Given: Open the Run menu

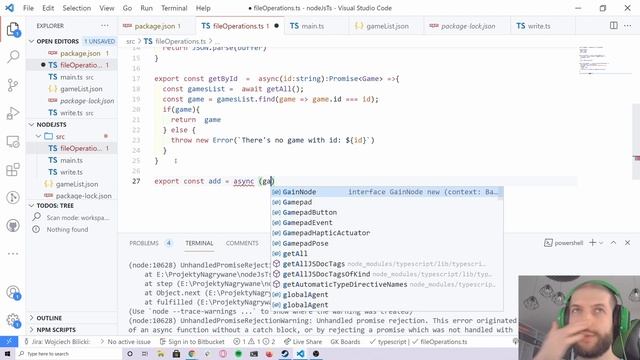Looking at the screenshot, I should pyautogui.click(x=147, y=8).
